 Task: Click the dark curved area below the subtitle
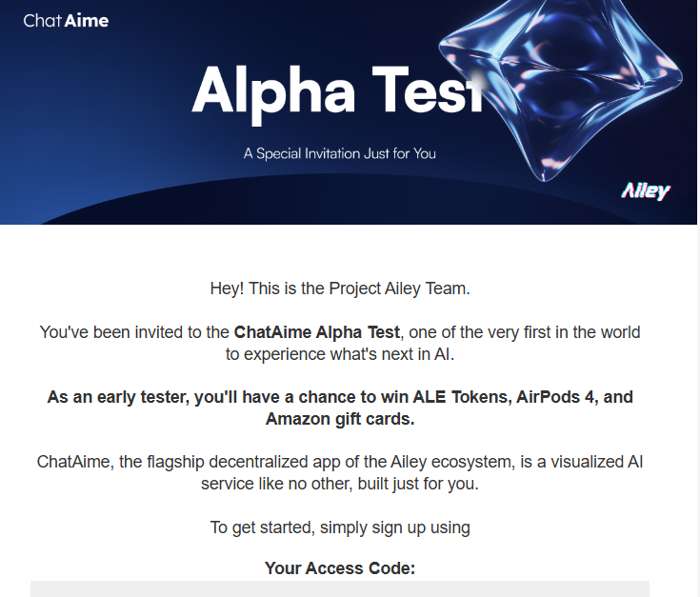point(339,201)
